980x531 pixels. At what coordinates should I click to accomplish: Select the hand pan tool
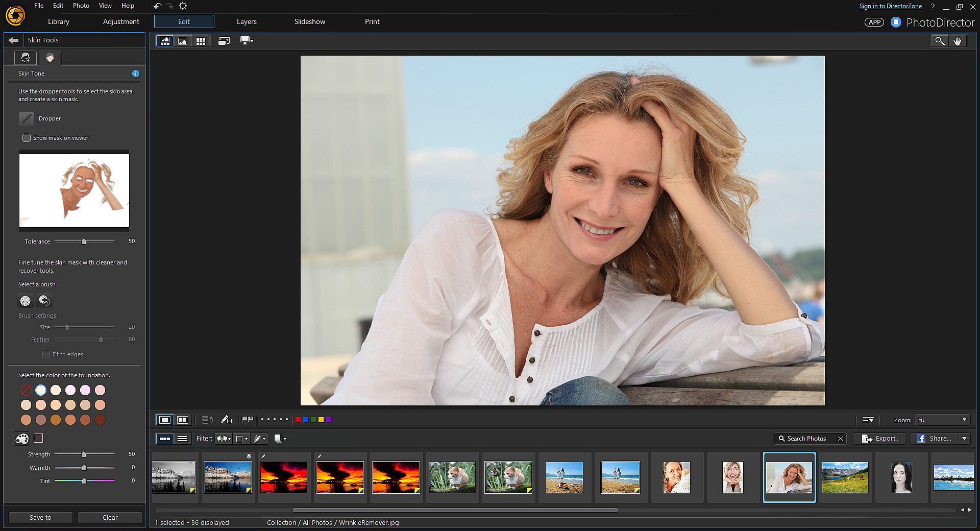957,41
